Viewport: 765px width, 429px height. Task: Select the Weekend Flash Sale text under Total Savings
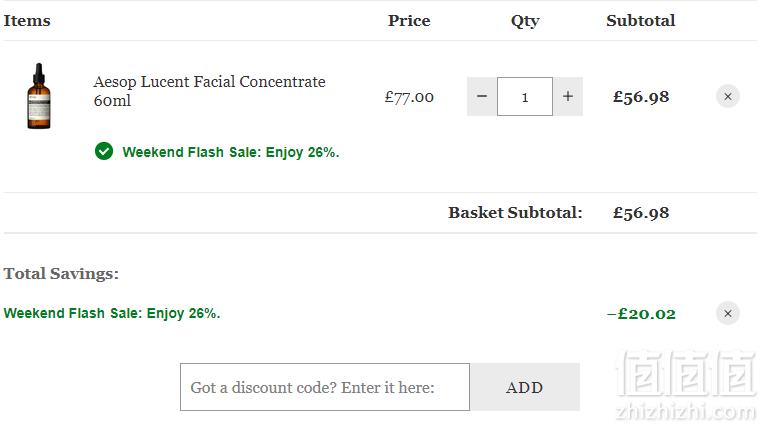point(112,313)
